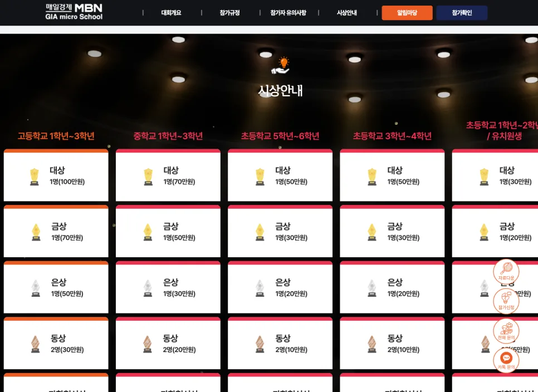This screenshot has height=392, width=538.
Task: Click the gold trophy beside 대상 1명(70만원)
Action: click(x=148, y=177)
